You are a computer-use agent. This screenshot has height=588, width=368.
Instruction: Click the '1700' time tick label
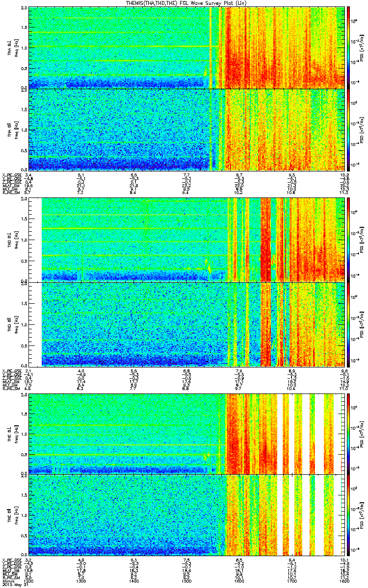(x=292, y=580)
